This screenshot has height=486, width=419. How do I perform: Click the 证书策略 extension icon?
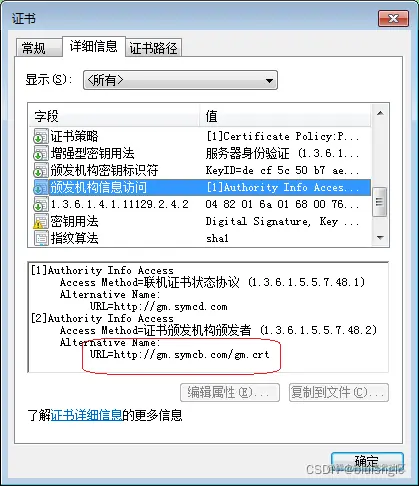41,136
